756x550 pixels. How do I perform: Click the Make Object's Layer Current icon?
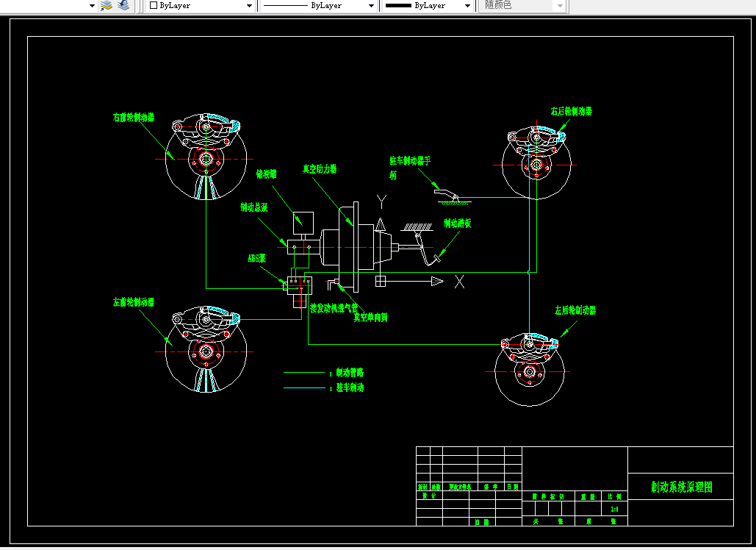point(106,5)
